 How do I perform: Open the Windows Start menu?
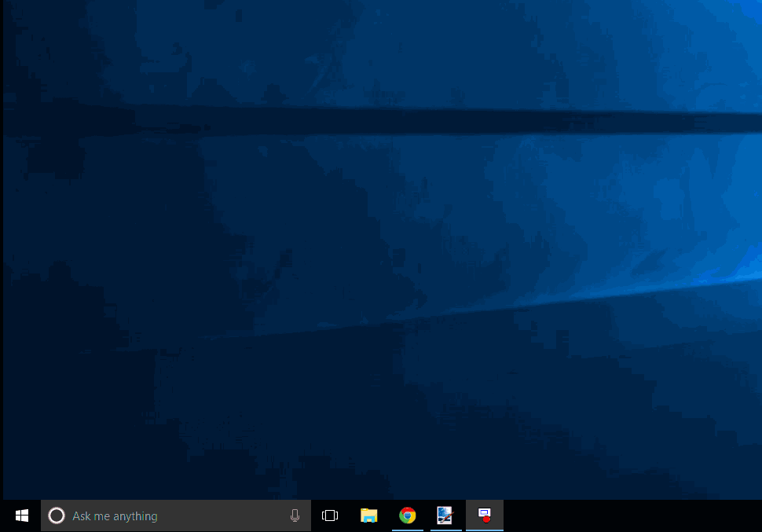21,515
